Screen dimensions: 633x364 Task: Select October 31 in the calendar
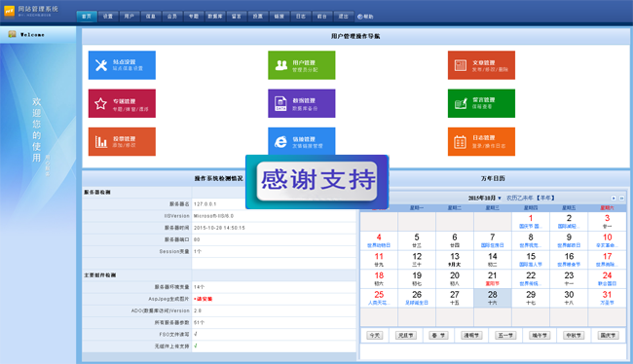[x=607, y=298]
